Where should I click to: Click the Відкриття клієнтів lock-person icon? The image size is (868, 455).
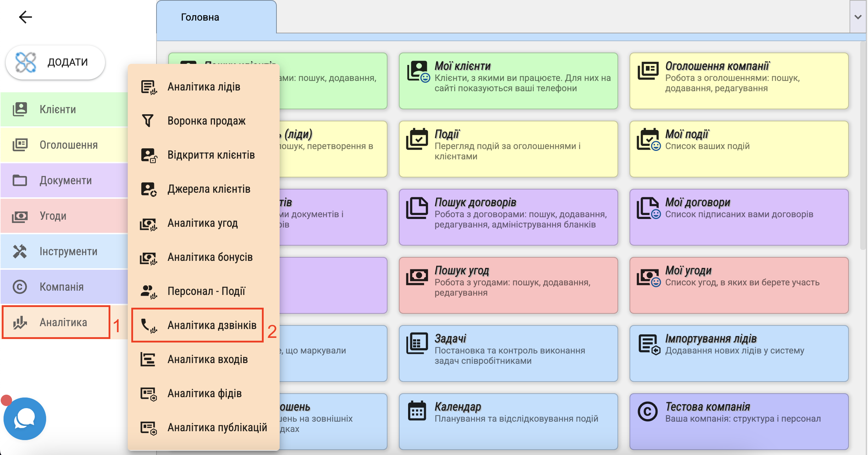point(149,155)
